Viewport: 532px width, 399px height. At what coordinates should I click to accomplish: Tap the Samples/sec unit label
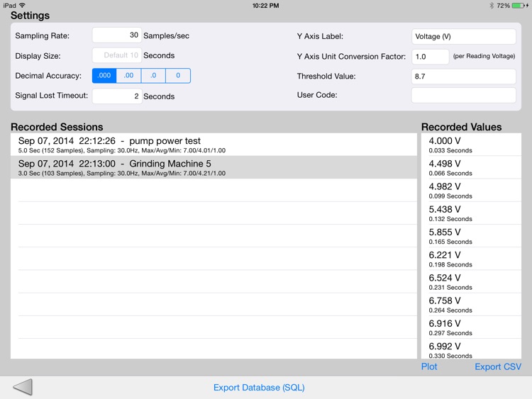click(x=166, y=35)
